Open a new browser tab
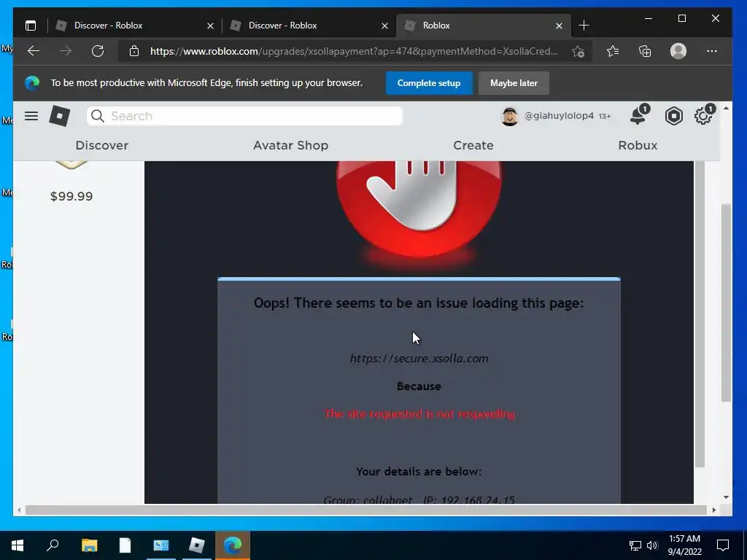This screenshot has width=747, height=560. [x=584, y=26]
